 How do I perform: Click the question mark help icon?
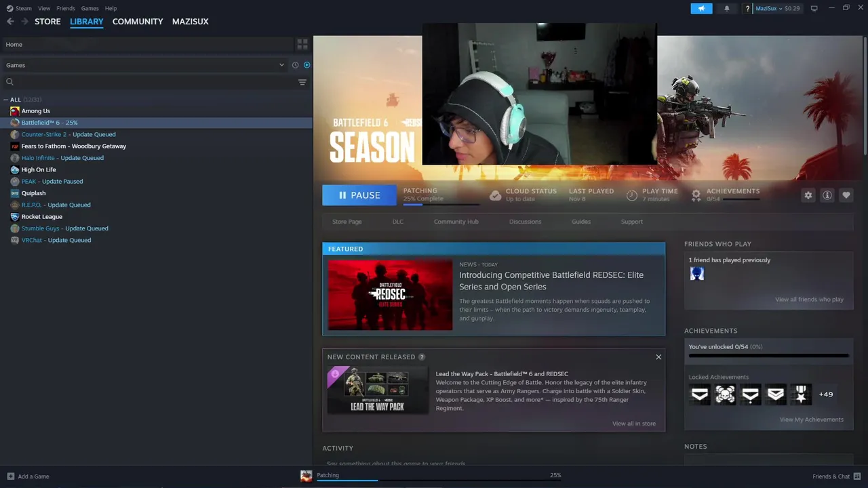pos(747,8)
